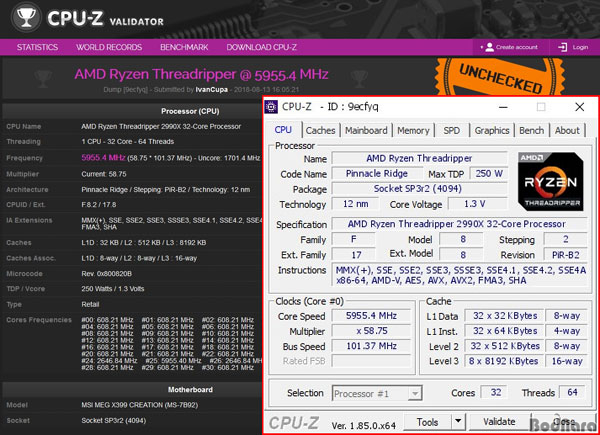Click the Motherboard section header
The height and width of the screenshot is (435, 600).
(x=190, y=390)
